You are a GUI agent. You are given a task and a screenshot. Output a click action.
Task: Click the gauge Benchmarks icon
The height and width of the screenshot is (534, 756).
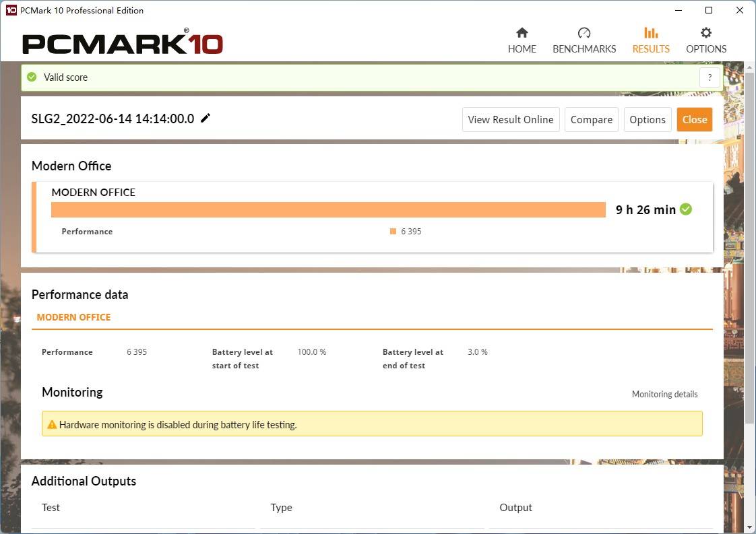pos(584,33)
